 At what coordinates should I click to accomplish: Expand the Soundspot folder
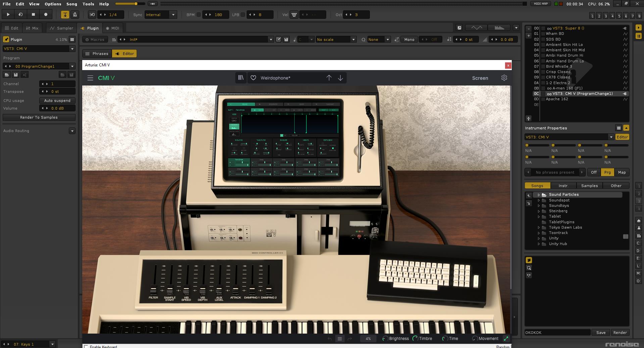pyautogui.click(x=539, y=200)
